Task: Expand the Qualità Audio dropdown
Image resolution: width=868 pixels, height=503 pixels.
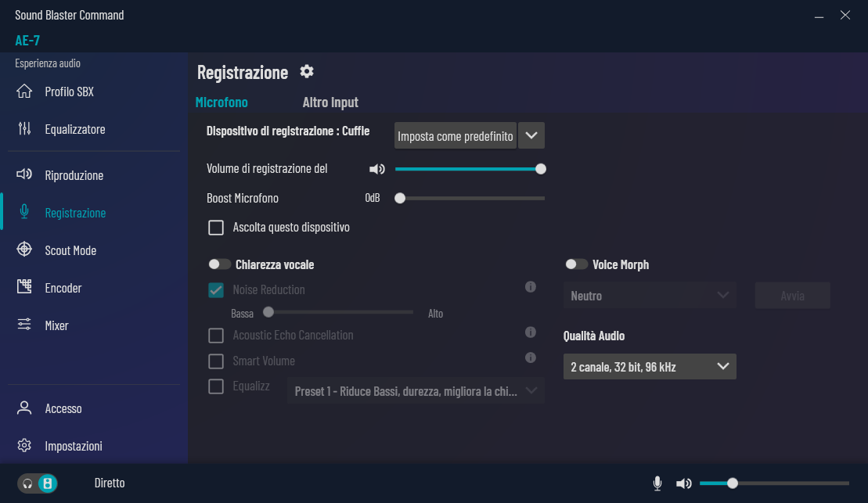Action: 649,366
